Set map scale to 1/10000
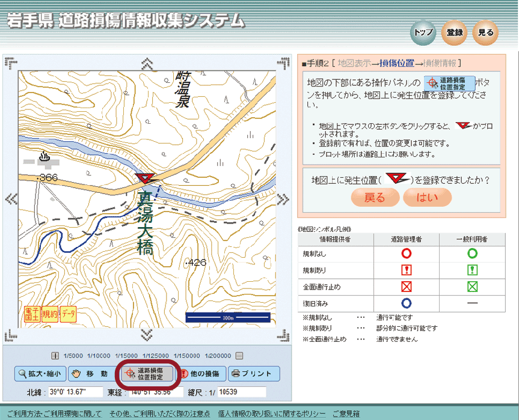This screenshot has width=519, height=420. (x=99, y=356)
